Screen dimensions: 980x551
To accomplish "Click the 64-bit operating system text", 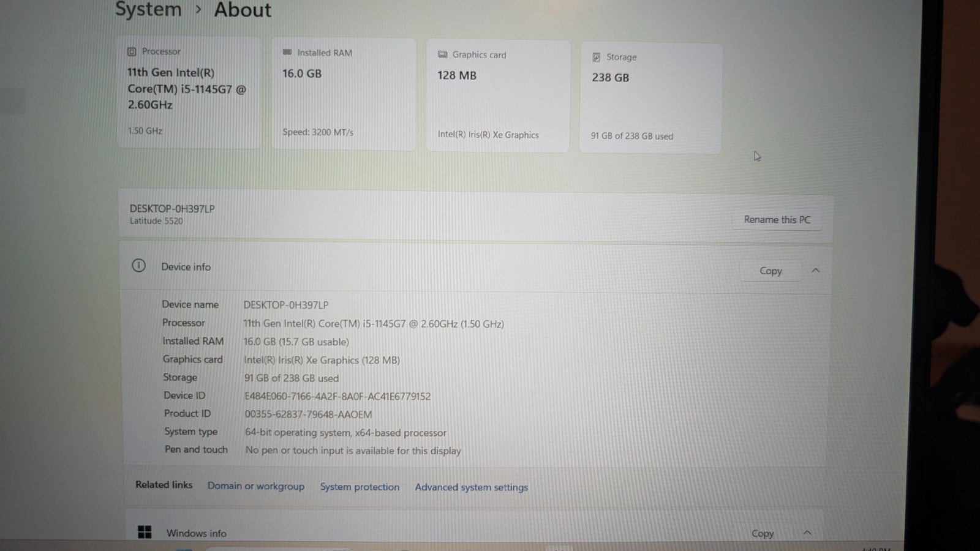I will click(x=345, y=433).
